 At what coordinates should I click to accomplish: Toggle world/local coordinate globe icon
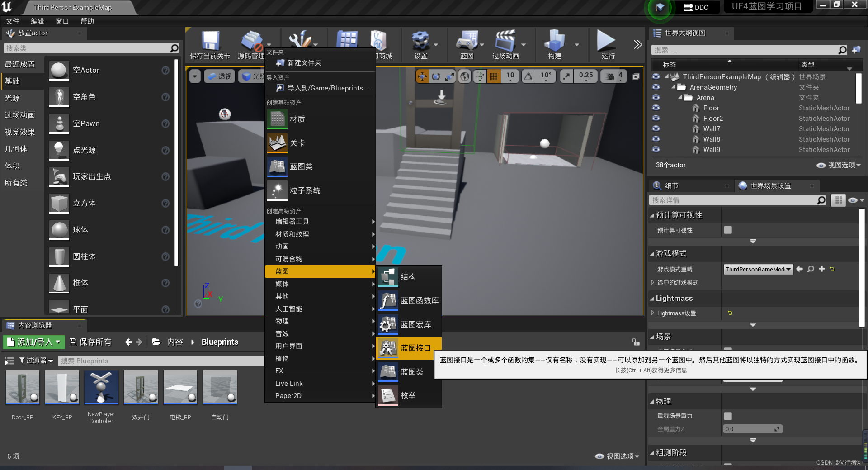coord(465,76)
